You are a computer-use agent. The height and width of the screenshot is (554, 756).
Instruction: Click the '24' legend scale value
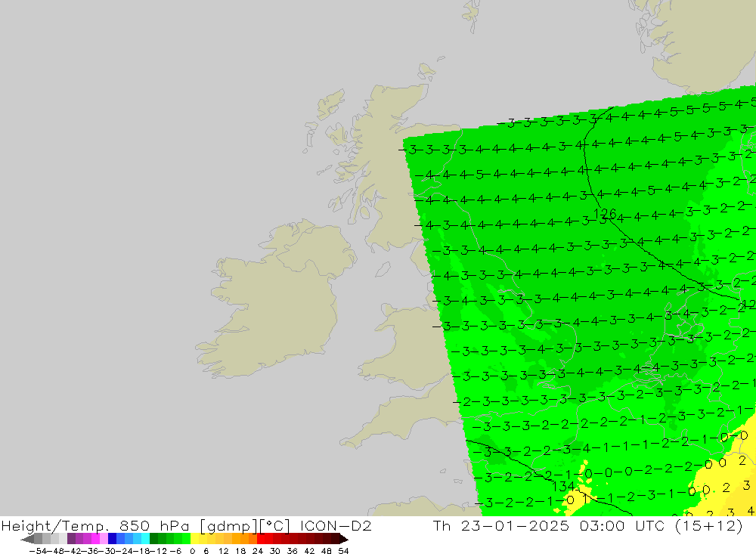[x=258, y=551]
